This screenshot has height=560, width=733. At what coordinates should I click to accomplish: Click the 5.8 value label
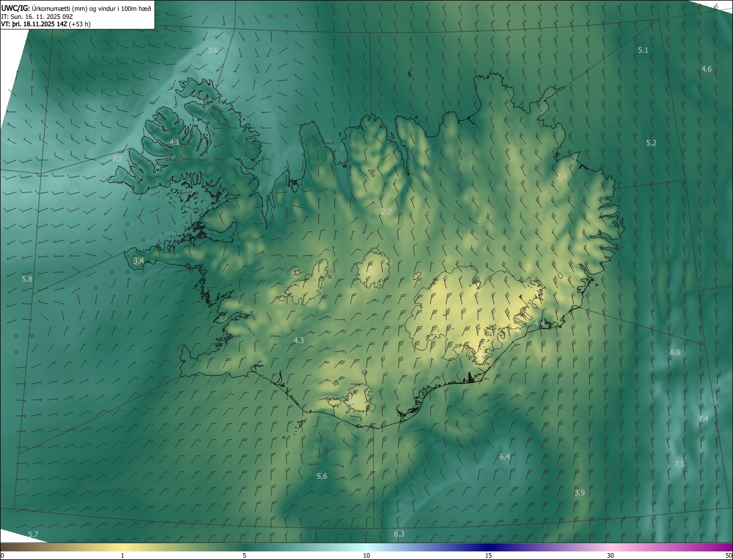tap(27, 279)
